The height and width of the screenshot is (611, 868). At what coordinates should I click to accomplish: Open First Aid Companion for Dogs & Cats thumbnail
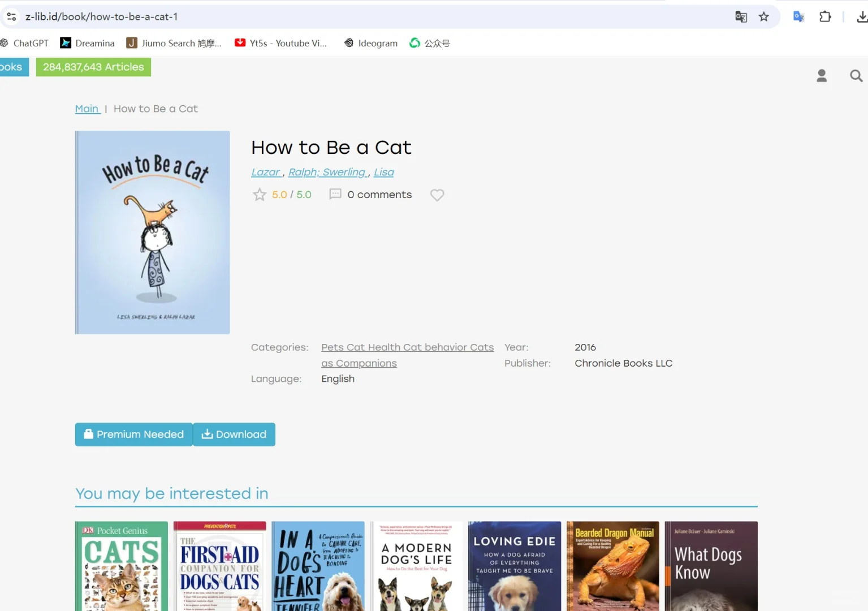click(220, 566)
